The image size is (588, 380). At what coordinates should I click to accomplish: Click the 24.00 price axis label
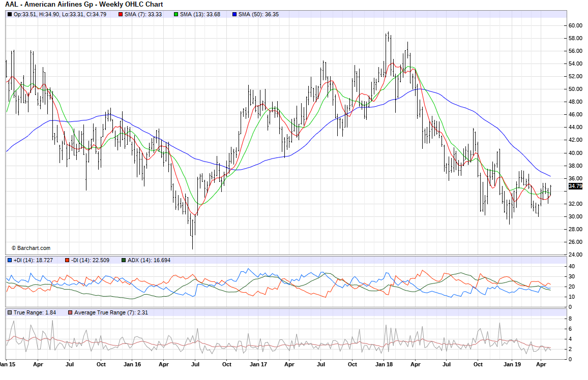point(576,255)
